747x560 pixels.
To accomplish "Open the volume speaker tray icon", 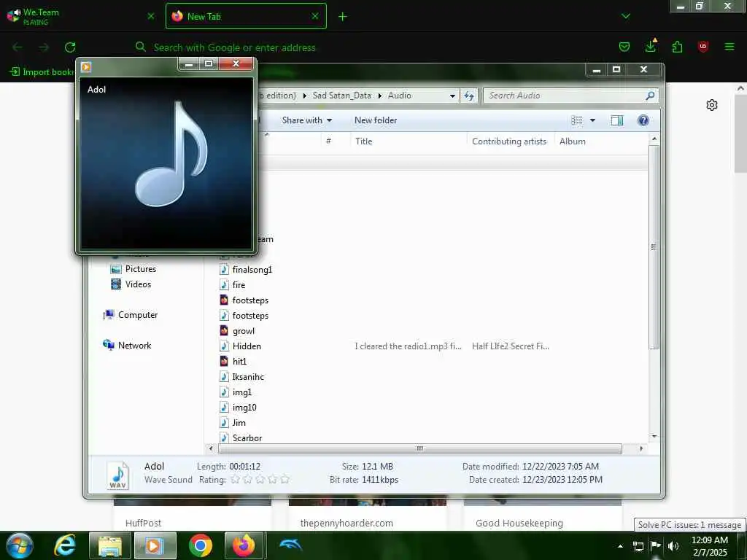I will [673, 545].
